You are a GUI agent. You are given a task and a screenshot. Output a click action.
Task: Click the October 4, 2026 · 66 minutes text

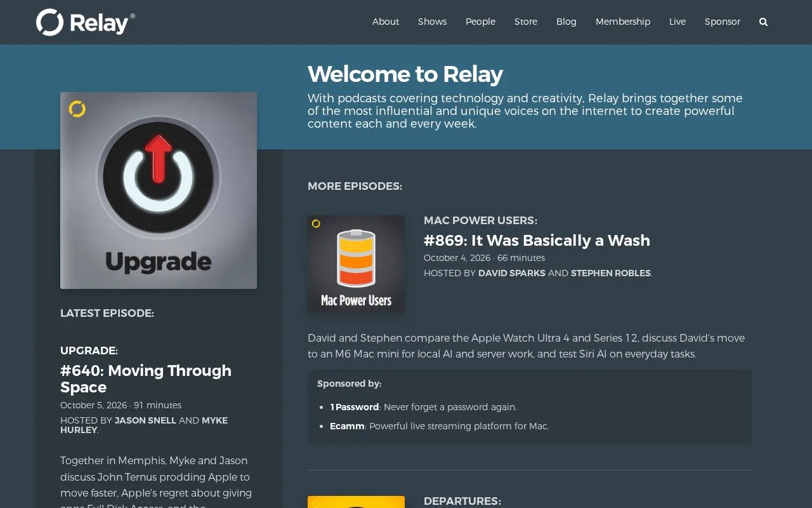pyautogui.click(x=484, y=258)
